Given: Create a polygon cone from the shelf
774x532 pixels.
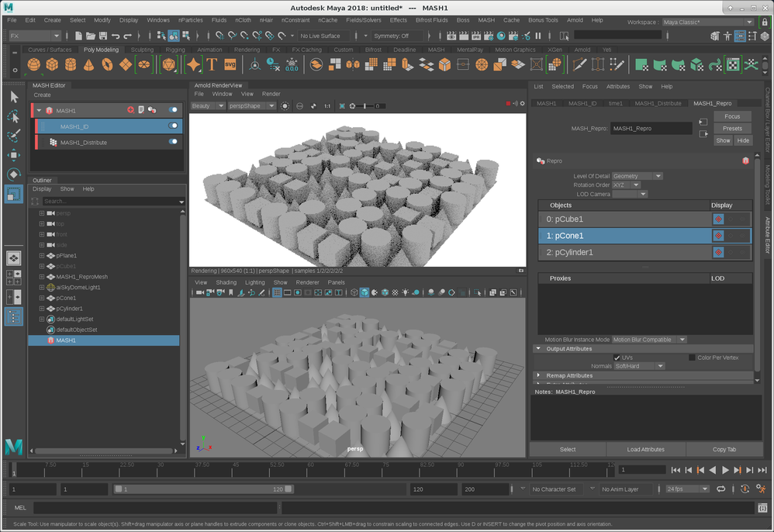Looking at the screenshot, I should [89, 64].
